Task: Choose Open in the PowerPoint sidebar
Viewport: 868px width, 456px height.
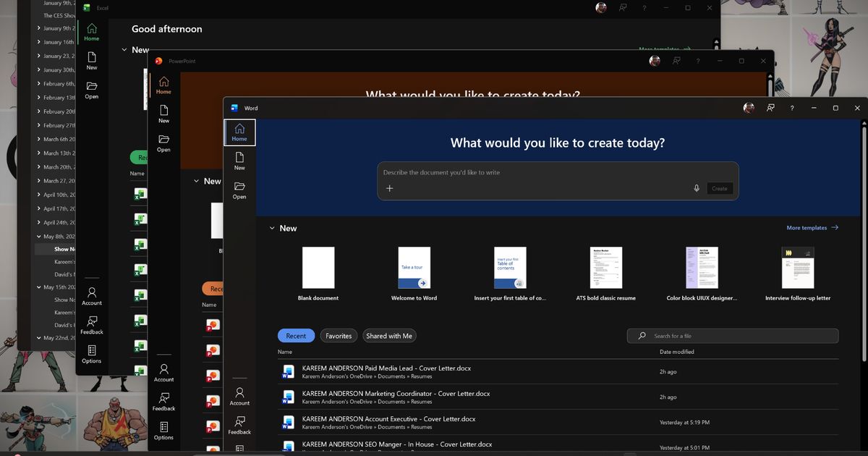Action: pyautogui.click(x=163, y=143)
